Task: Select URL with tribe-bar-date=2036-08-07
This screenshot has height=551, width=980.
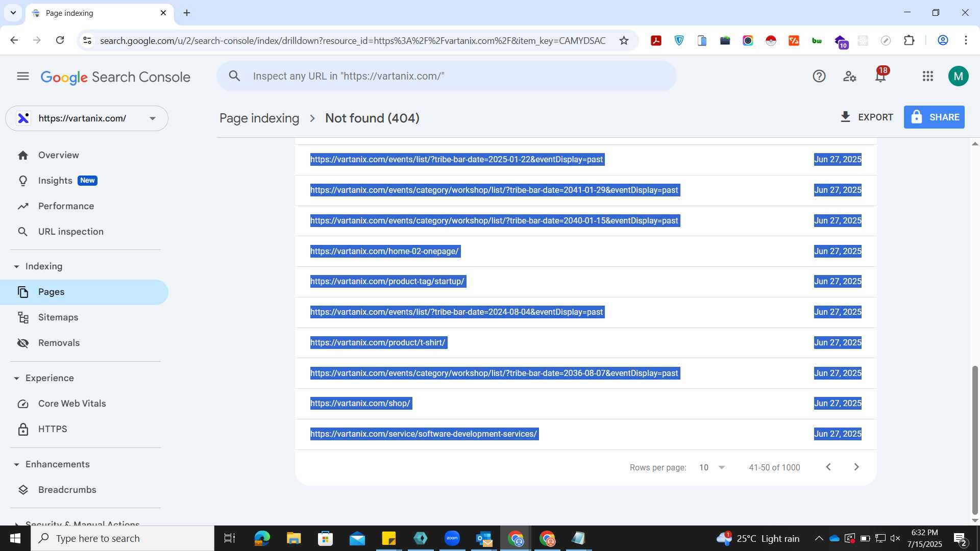Action: [x=585, y=373]
